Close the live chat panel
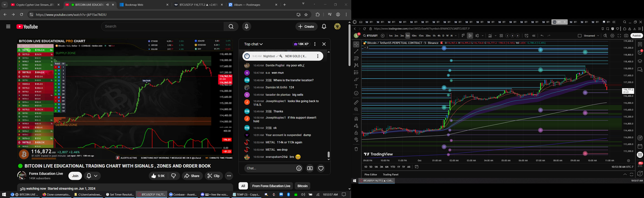This screenshot has width=644, height=198. [x=324, y=44]
